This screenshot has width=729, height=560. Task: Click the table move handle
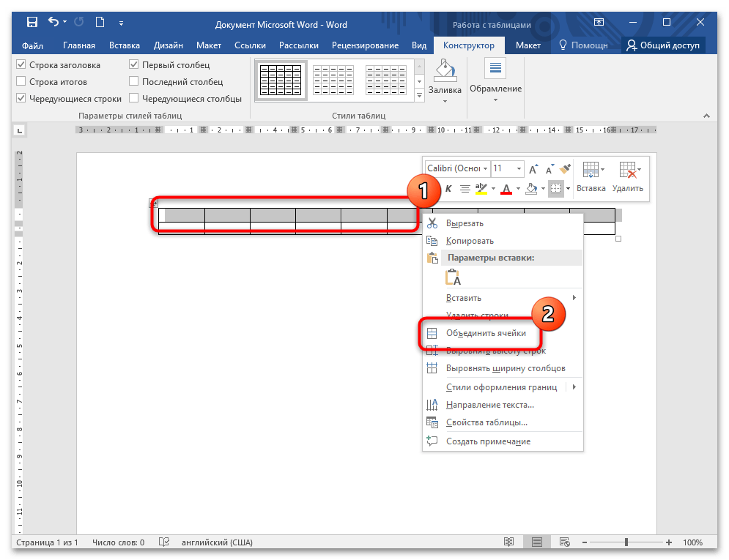pos(153,203)
